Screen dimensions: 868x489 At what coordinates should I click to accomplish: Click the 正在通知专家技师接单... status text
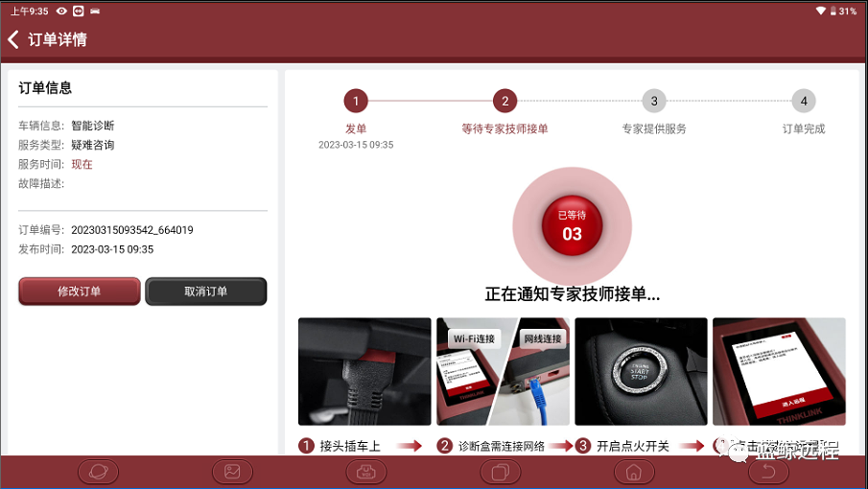pos(573,293)
